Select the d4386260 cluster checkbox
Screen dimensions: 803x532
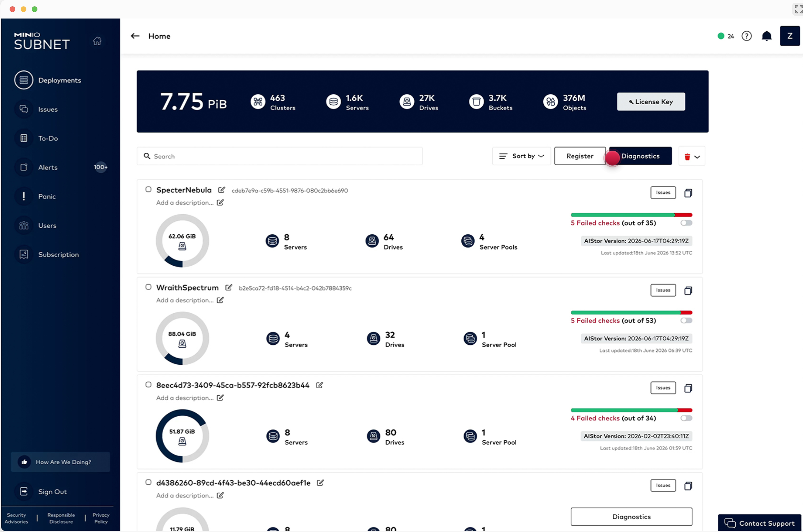pyautogui.click(x=148, y=482)
